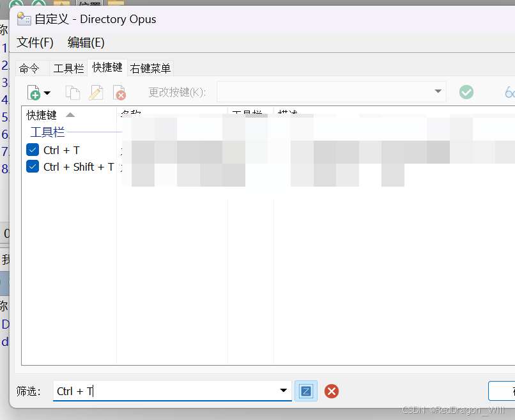Open the new hotkey dropdown arrow
The width and height of the screenshot is (515, 420).
(x=47, y=93)
